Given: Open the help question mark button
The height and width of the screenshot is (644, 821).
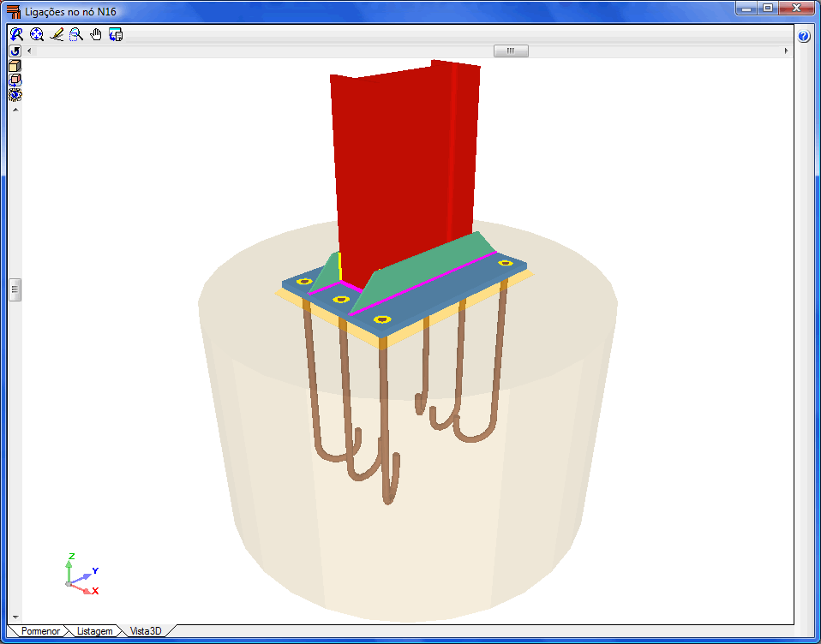Looking at the screenshot, I should pos(804,36).
